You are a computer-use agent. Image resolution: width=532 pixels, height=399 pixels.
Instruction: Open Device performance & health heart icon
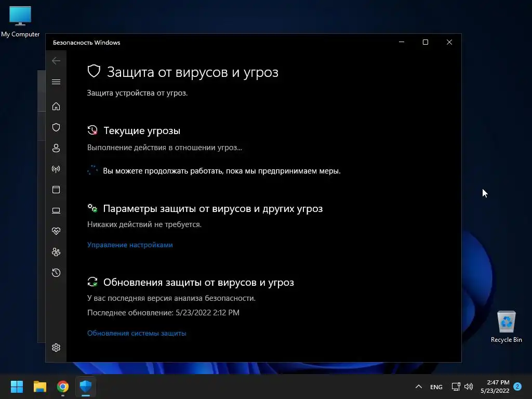tap(56, 231)
